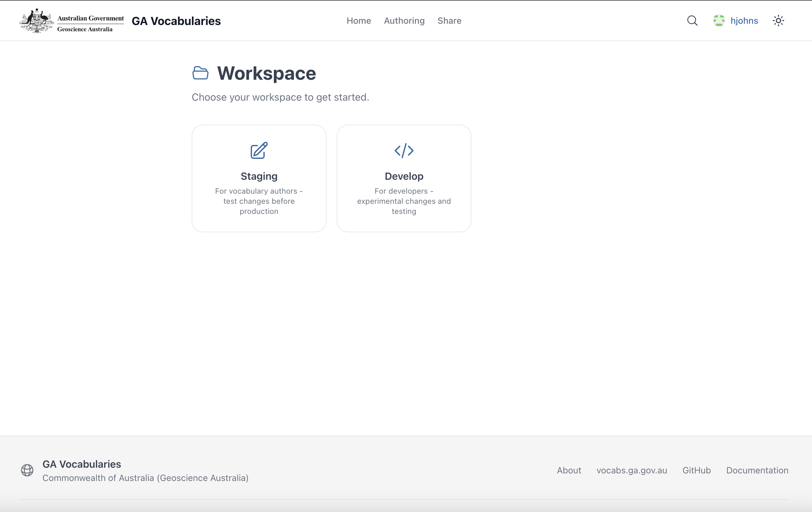Click the Staging pencil edit icon

[x=259, y=151]
